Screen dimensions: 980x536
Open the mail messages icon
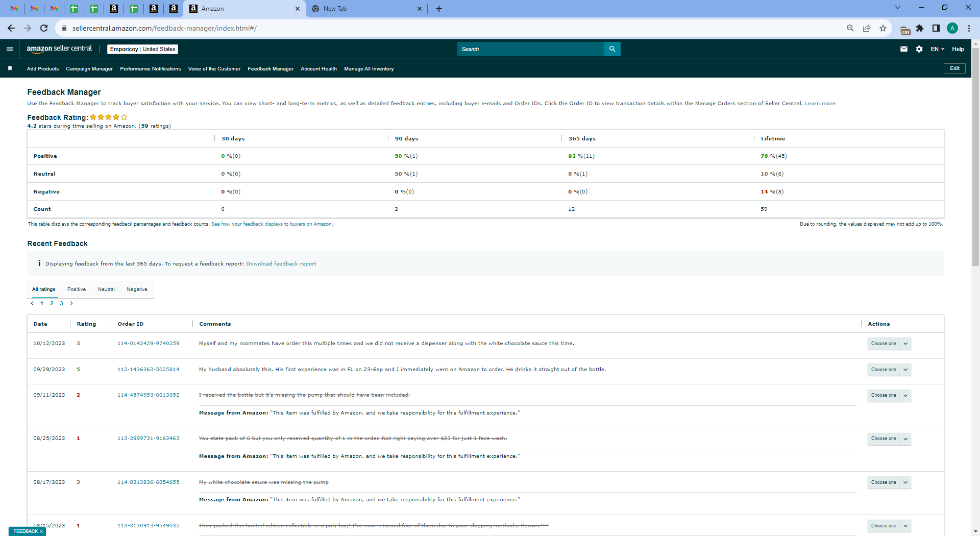click(904, 49)
